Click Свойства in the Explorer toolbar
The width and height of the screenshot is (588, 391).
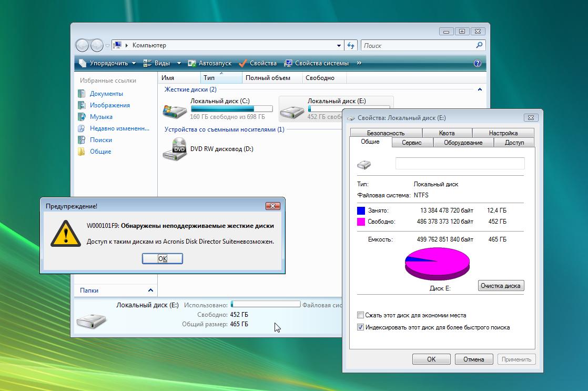click(x=258, y=63)
